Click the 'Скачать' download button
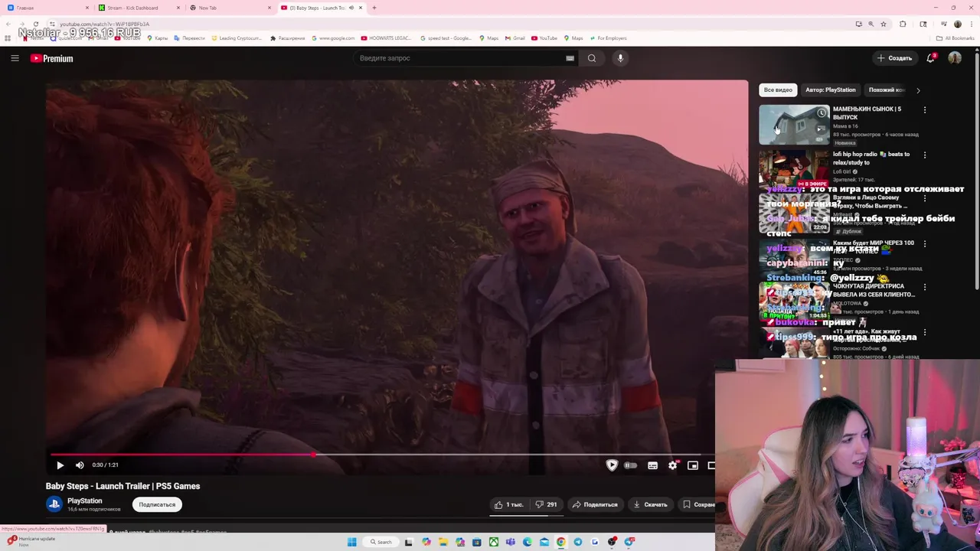This screenshot has height=551, width=980. (650, 504)
